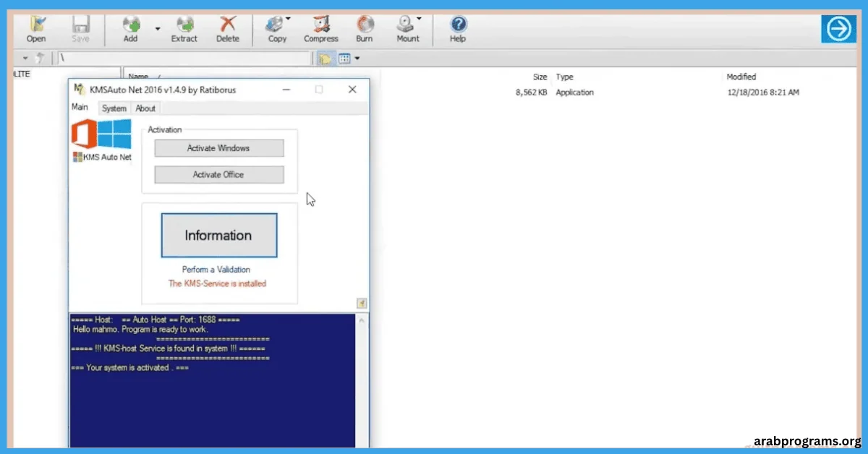Screen dimensions: 868x454
Task: Click the Extract toolbar icon
Action: (184, 30)
